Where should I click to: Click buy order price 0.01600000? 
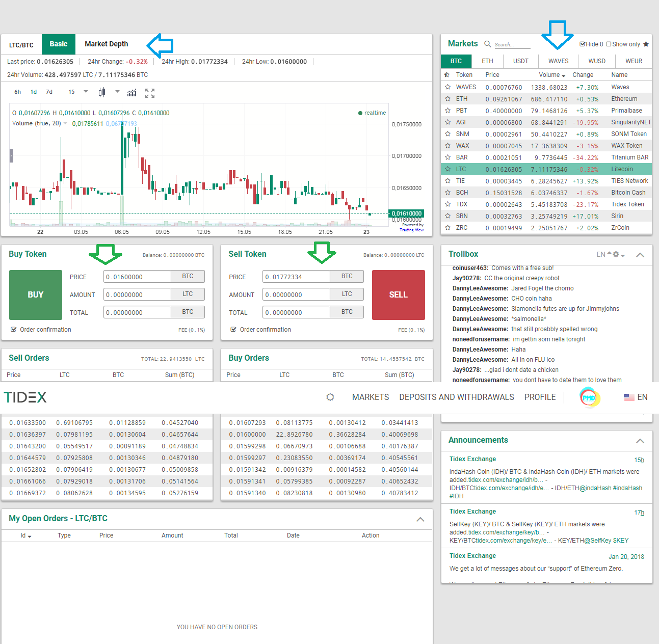click(x=248, y=435)
